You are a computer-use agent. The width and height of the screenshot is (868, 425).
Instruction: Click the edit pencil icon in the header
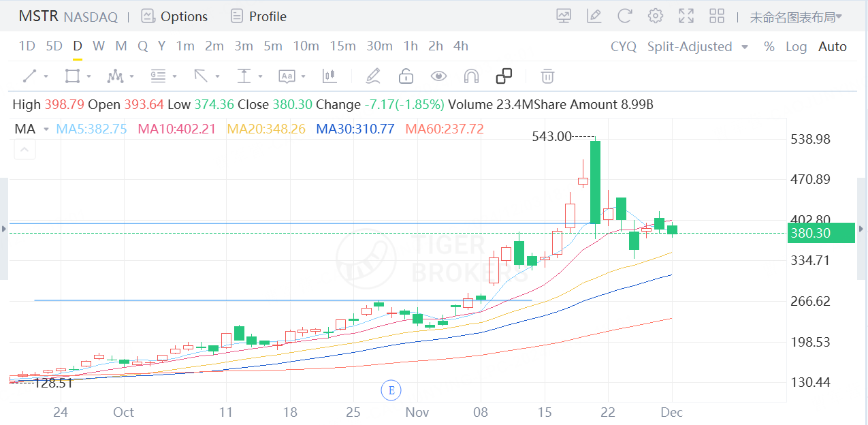(594, 16)
